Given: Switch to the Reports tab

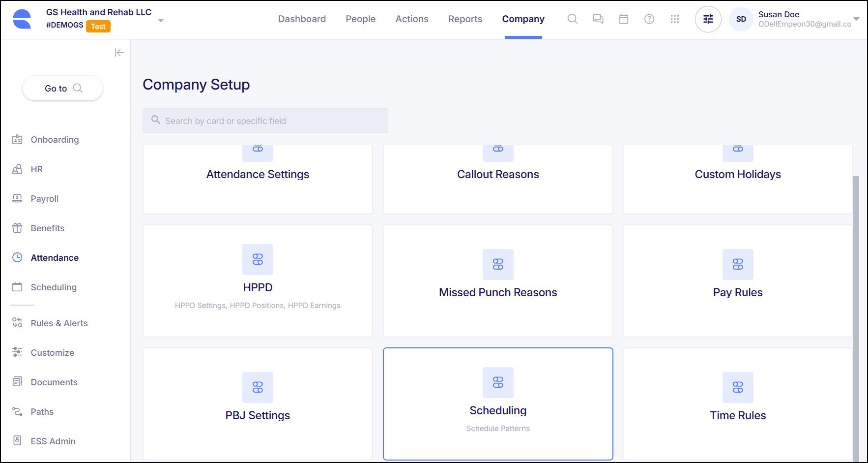Looking at the screenshot, I should click(x=465, y=19).
